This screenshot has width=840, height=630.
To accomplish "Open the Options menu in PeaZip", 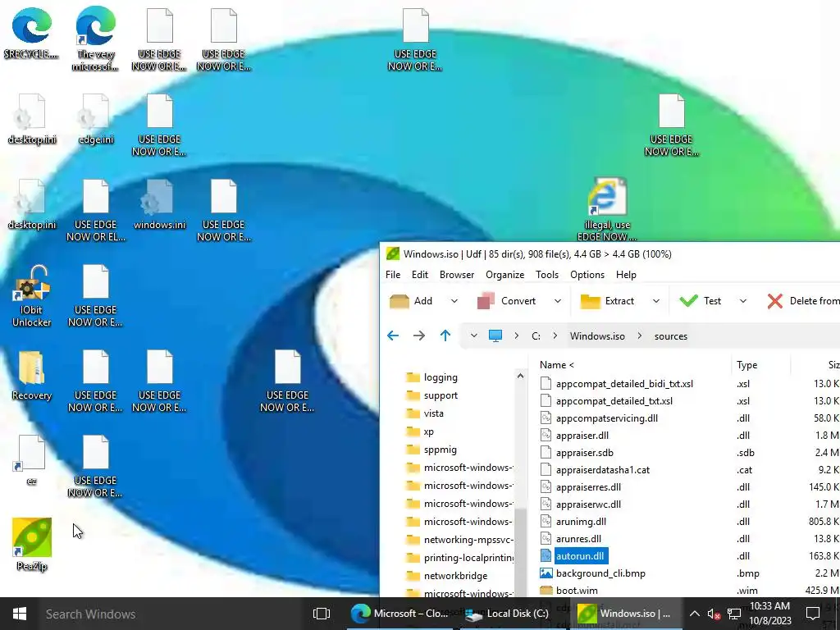I will pos(587,275).
